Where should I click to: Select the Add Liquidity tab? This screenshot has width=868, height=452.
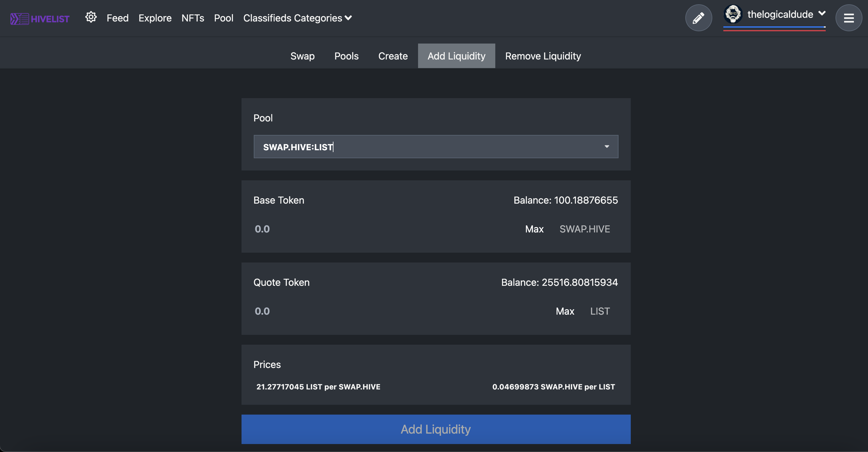pos(457,56)
